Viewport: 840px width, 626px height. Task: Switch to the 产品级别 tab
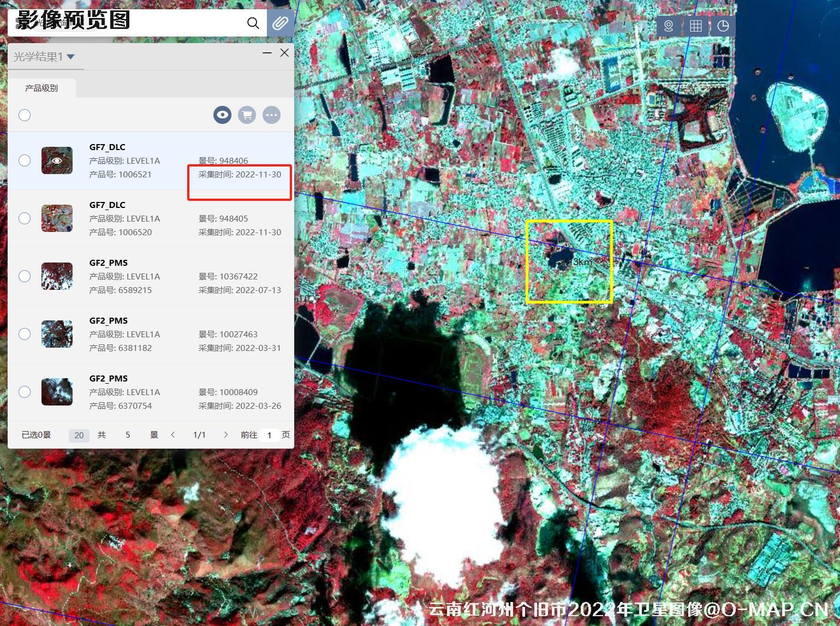tap(42, 87)
